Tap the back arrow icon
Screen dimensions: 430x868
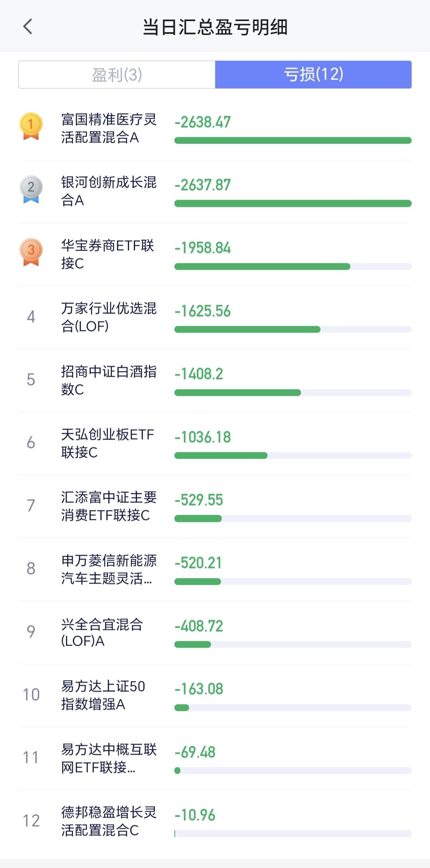[28, 27]
